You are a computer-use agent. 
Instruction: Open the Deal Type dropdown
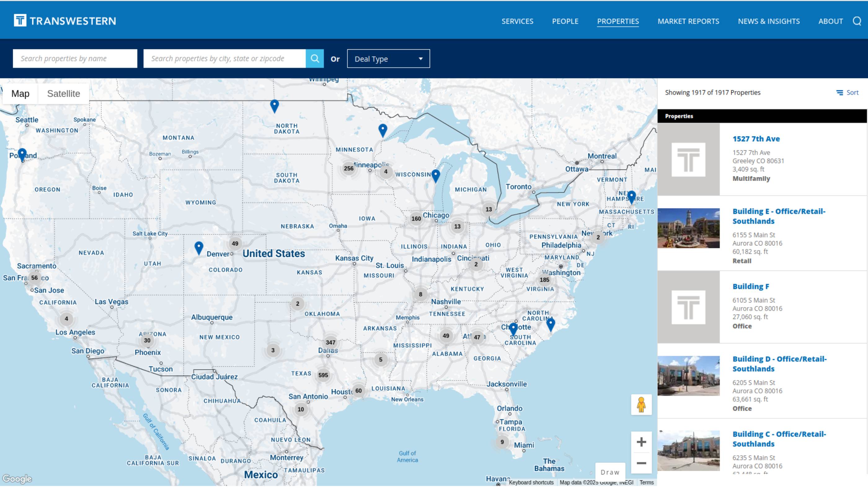(x=388, y=59)
